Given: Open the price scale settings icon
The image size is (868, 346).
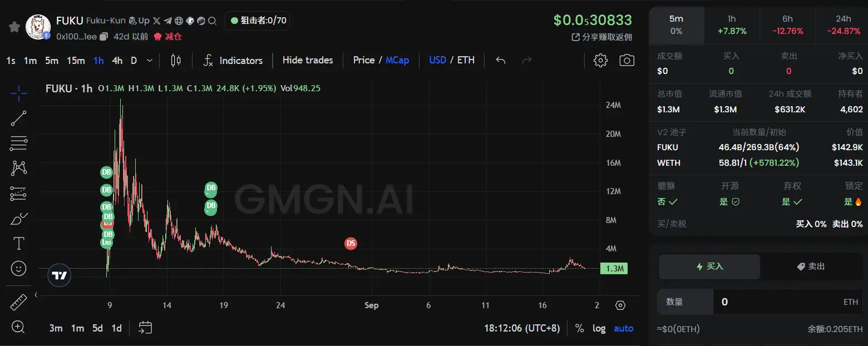Looking at the screenshot, I should [x=620, y=305].
